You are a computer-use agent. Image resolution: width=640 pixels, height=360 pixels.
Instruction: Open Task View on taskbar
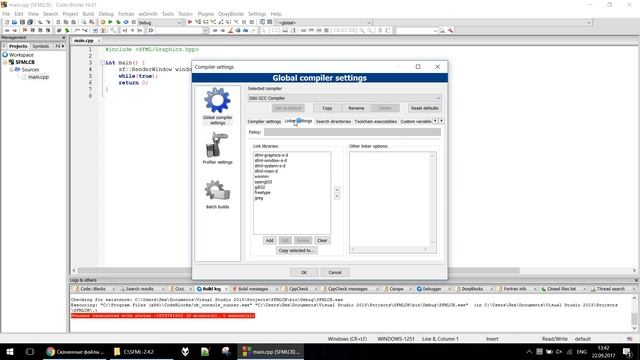pos(30,351)
